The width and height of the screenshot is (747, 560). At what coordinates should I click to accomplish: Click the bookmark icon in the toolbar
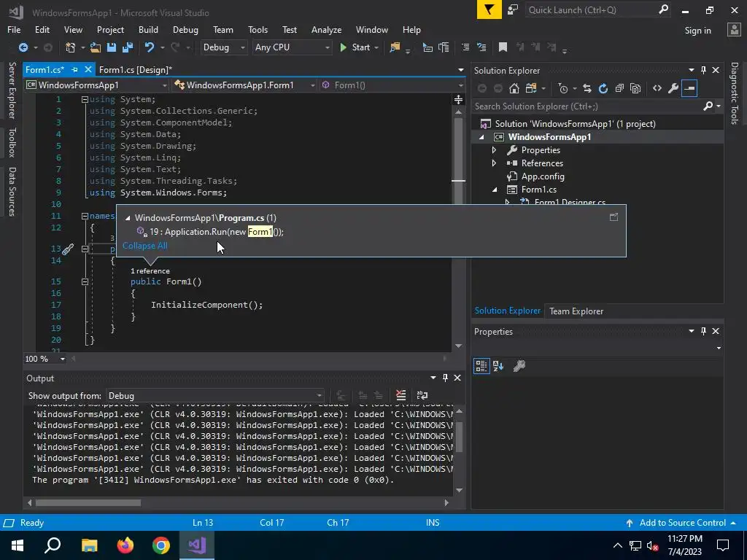503,47
